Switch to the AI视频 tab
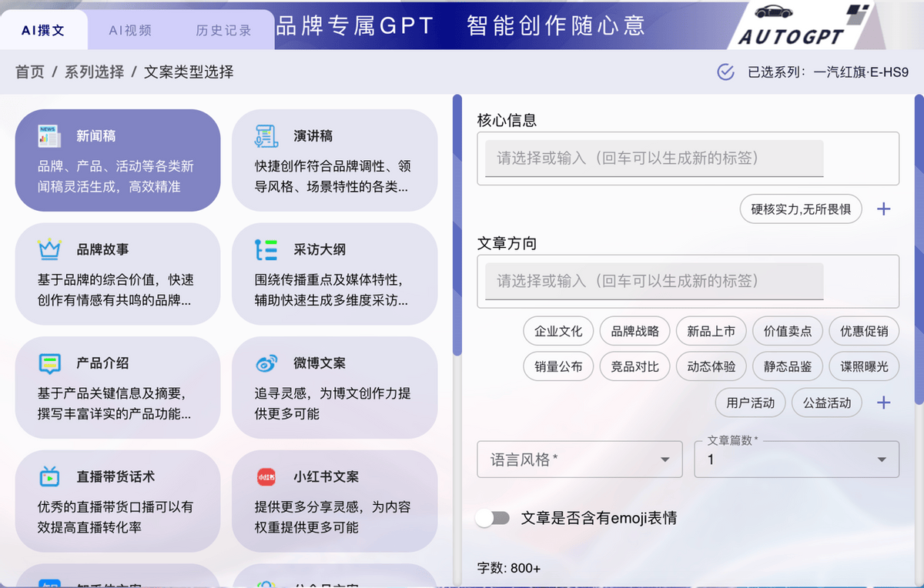924x588 pixels. click(130, 31)
